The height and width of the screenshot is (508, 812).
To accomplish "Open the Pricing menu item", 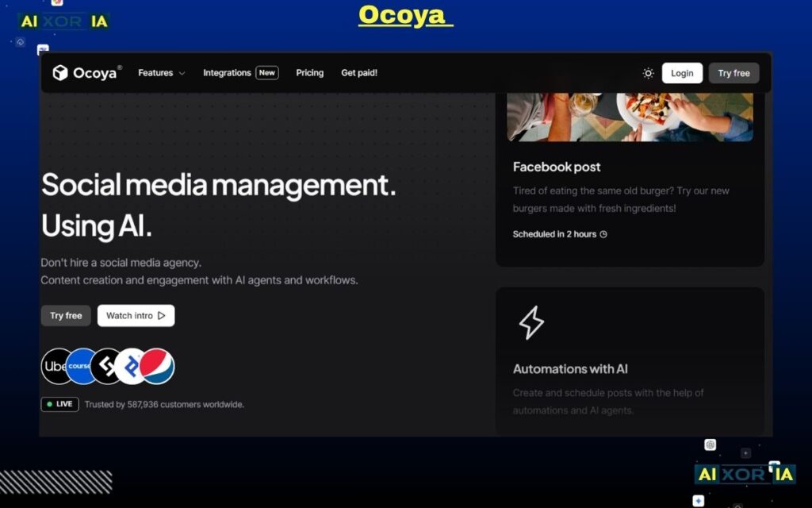I will tap(309, 72).
